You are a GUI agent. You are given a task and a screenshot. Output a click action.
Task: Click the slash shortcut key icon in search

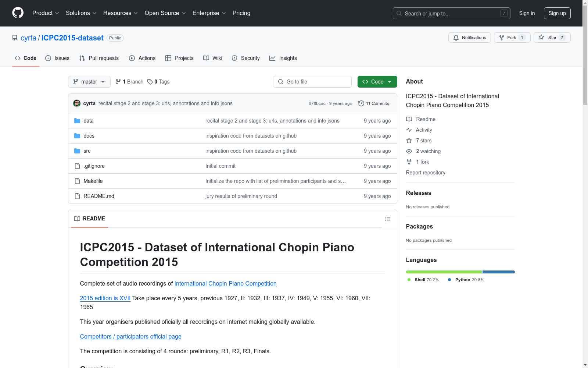[504, 13]
